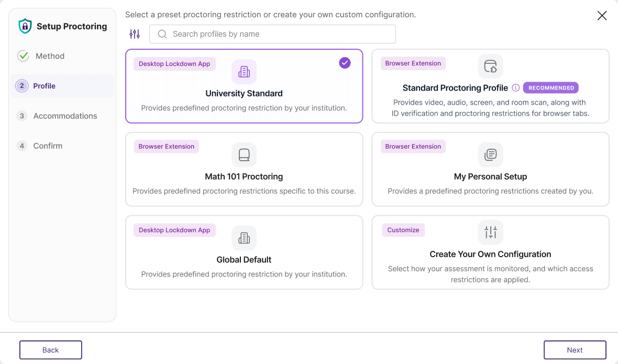Select the Global Default profile card
618x364 pixels.
pos(244,252)
